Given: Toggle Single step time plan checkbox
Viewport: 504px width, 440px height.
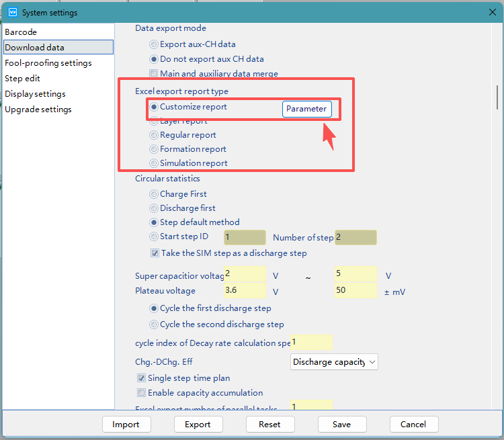Looking at the screenshot, I should click(141, 378).
